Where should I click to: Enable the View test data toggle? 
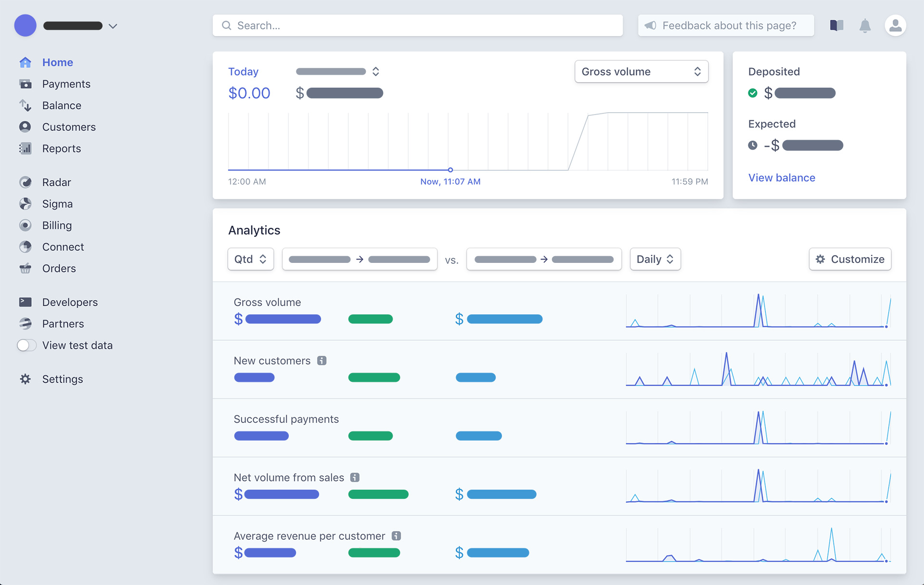coord(26,345)
